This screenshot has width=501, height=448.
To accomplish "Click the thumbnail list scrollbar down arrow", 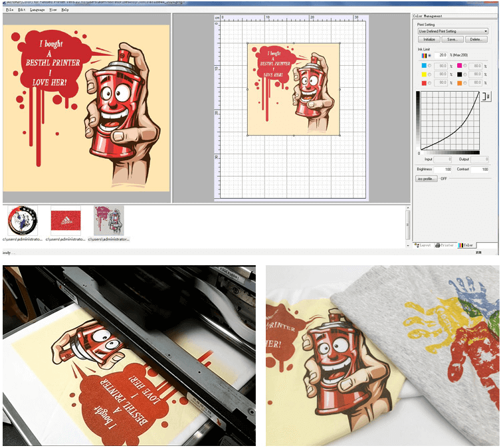I will [x=408, y=245].
